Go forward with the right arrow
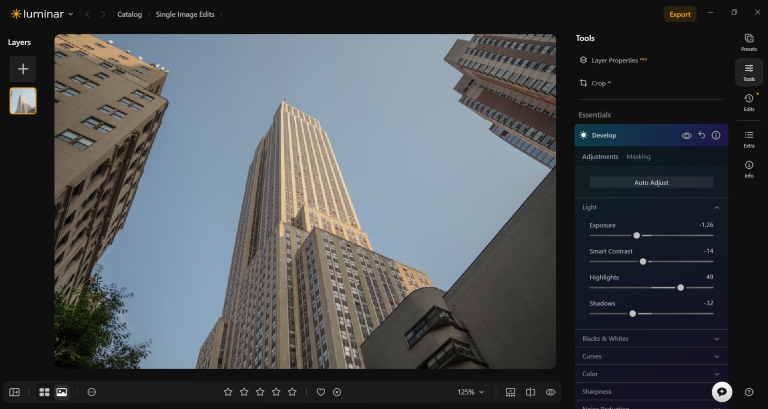 103,14
